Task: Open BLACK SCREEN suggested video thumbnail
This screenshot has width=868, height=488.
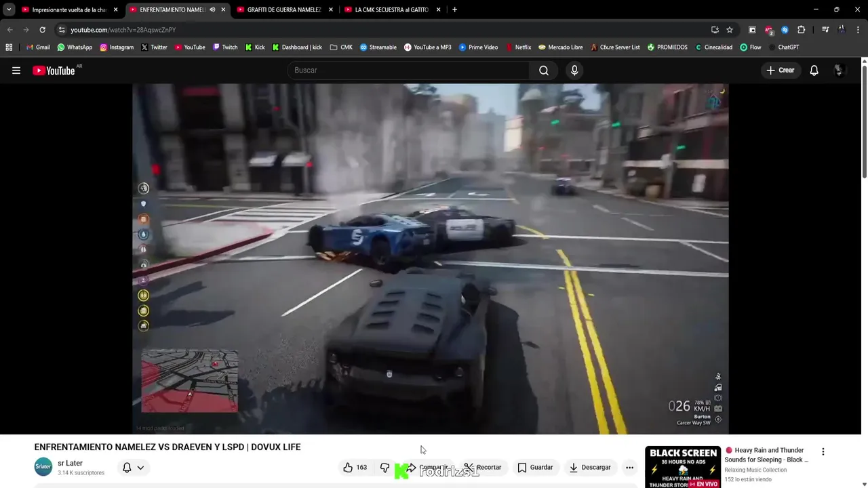Action: point(682,467)
